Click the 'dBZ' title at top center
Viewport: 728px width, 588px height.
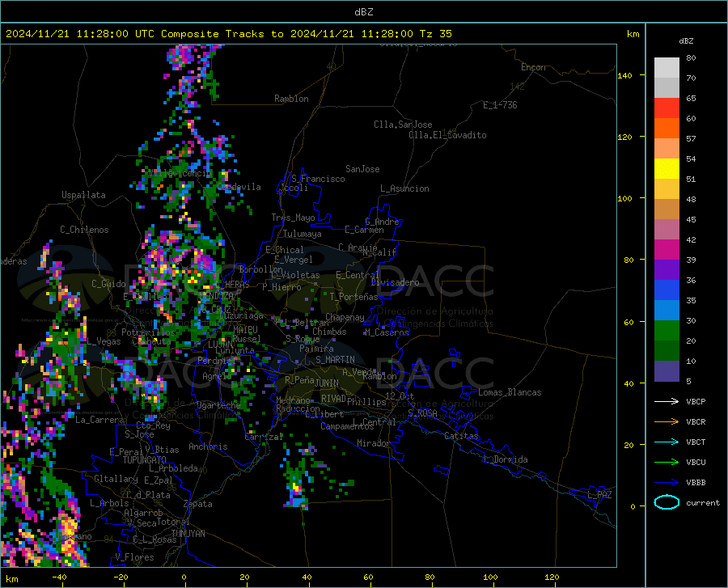363,12
